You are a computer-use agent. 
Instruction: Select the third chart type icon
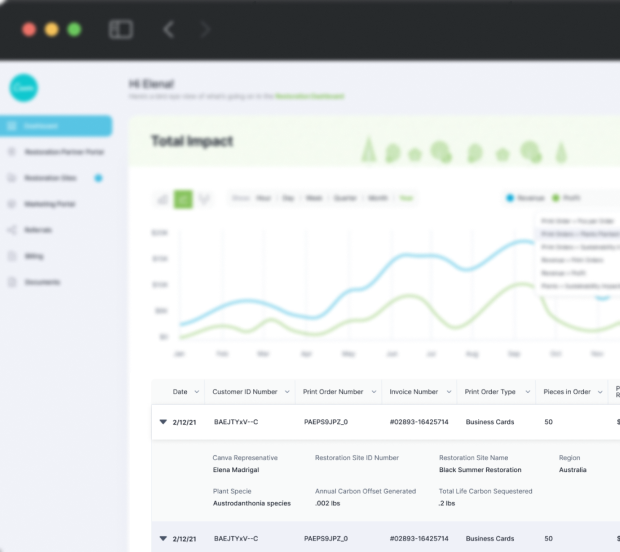click(x=205, y=199)
